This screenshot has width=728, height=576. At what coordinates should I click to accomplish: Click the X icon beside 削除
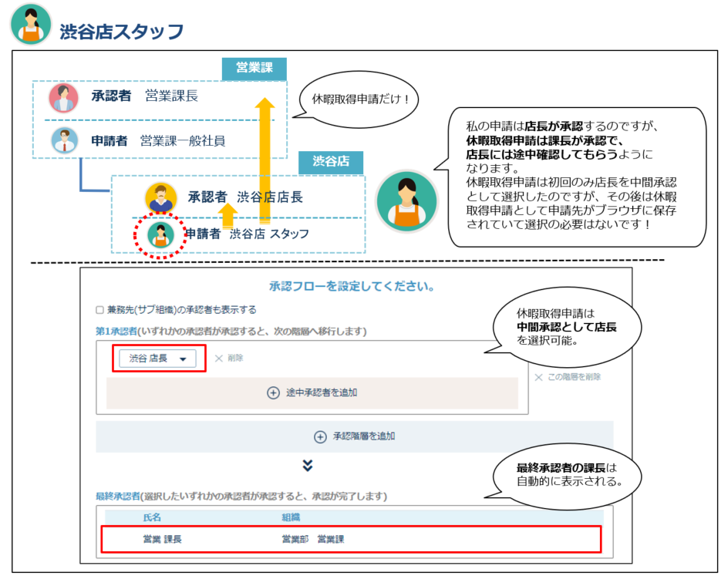click(219, 359)
